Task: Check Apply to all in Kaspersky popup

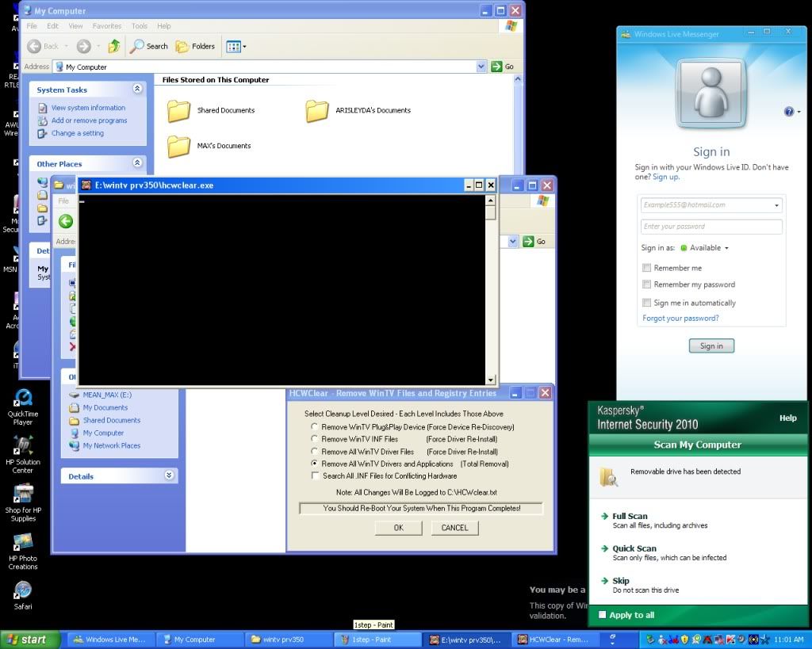Action: tap(603, 615)
